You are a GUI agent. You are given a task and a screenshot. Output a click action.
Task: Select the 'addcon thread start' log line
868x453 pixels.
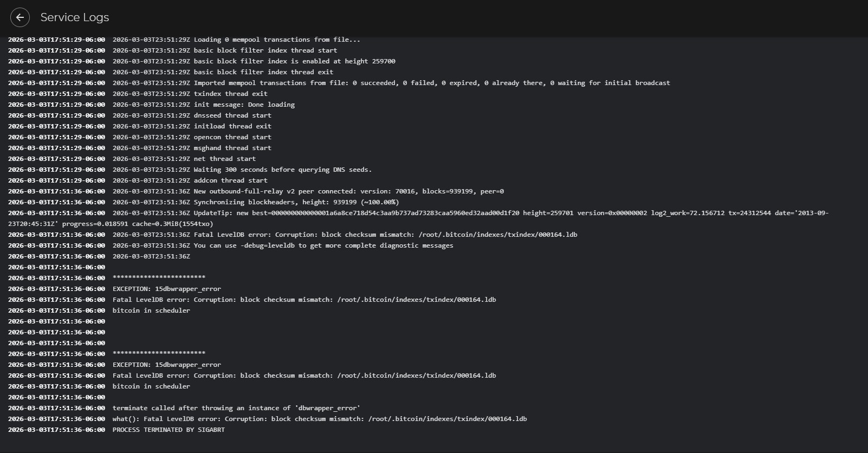[230, 180]
